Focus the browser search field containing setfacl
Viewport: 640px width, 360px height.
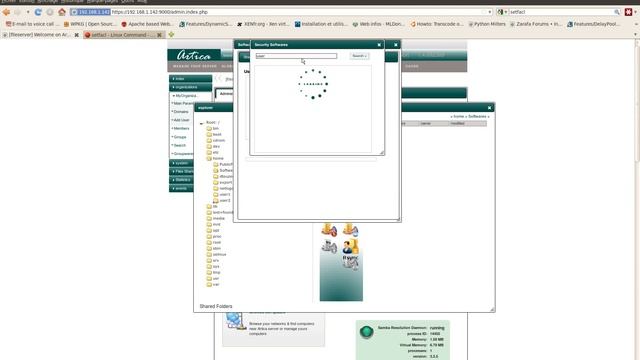pyautogui.click(x=560, y=12)
